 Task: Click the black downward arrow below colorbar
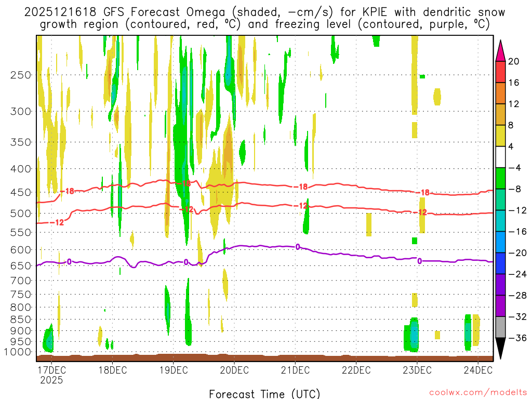(500, 349)
